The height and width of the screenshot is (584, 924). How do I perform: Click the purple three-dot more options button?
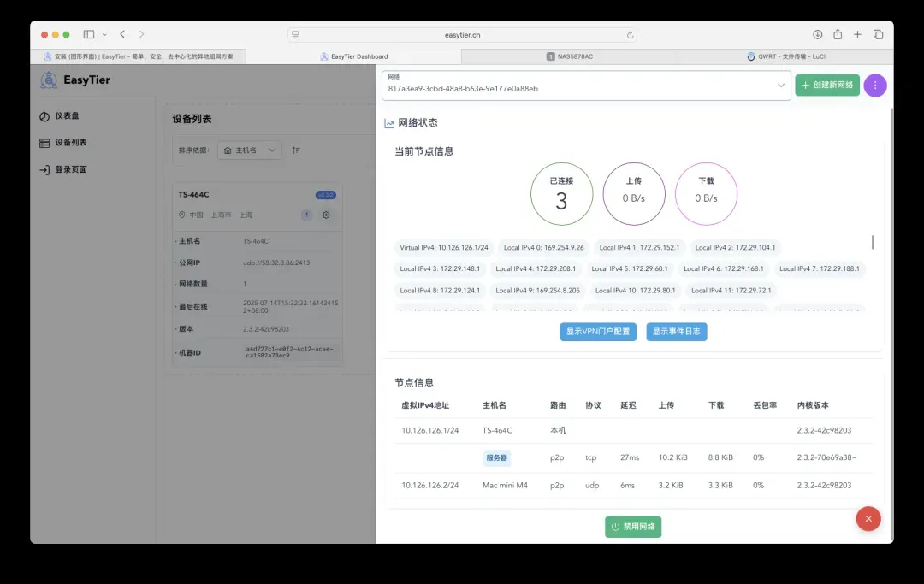(874, 86)
